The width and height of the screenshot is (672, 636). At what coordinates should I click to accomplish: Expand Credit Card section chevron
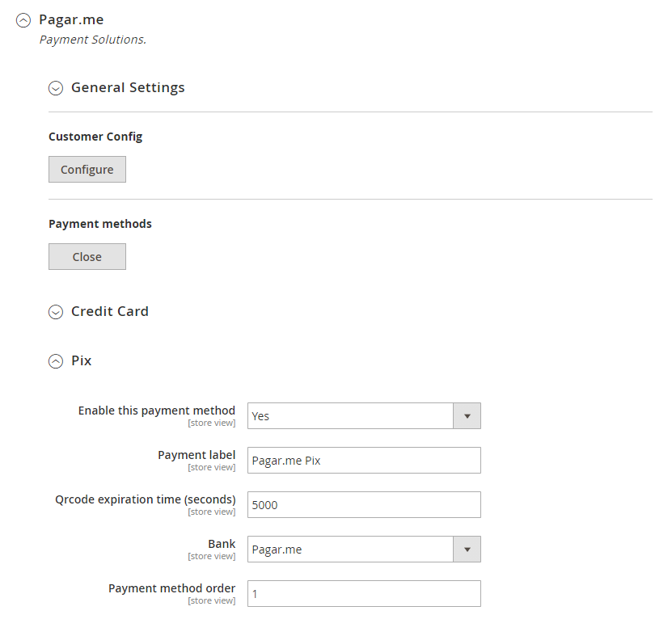click(56, 312)
